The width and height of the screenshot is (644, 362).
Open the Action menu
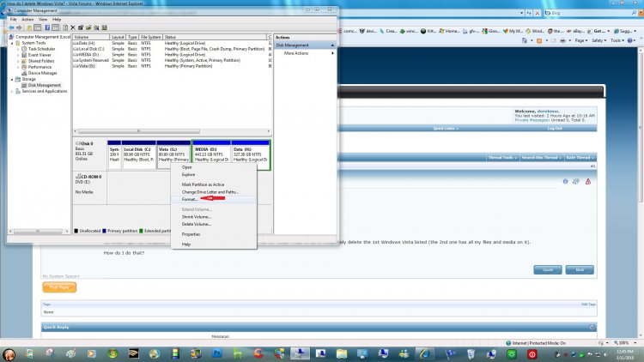click(x=27, y=19)
